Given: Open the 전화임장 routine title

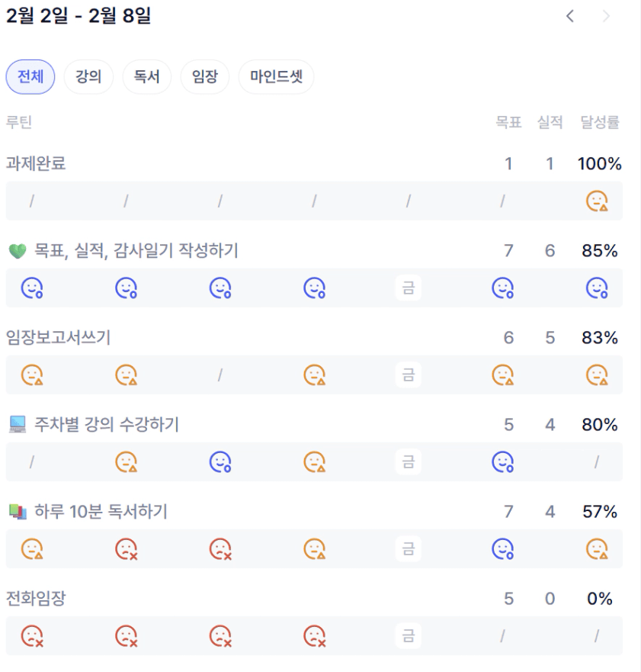Looking at the screenshot, I should click(36, 599).
